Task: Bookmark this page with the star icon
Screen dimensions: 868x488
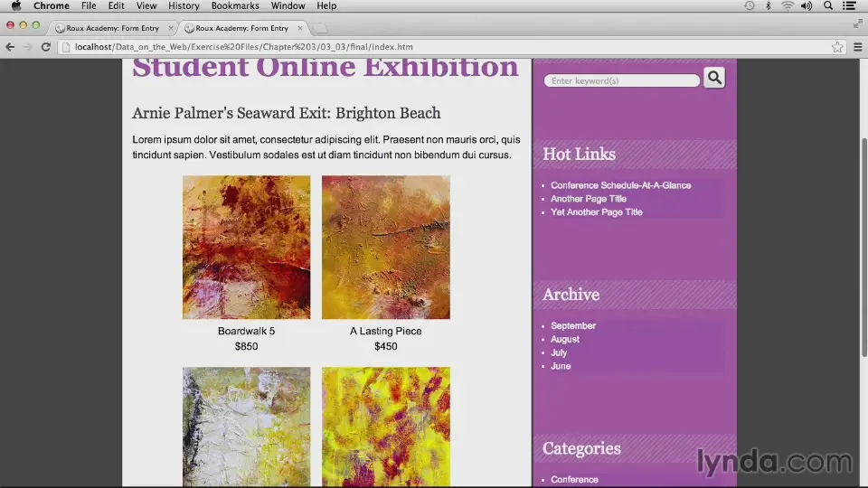Action: coord(837,47)
